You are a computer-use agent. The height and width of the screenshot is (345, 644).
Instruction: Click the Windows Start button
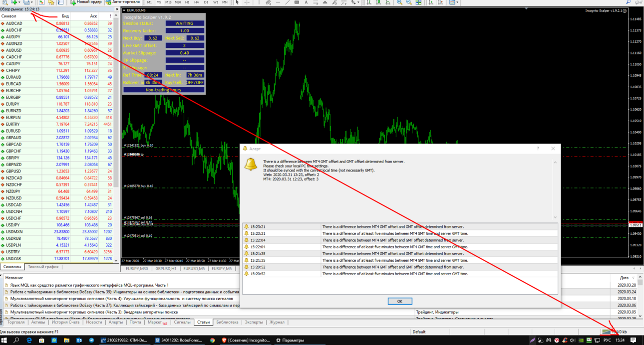coord(4,341)
